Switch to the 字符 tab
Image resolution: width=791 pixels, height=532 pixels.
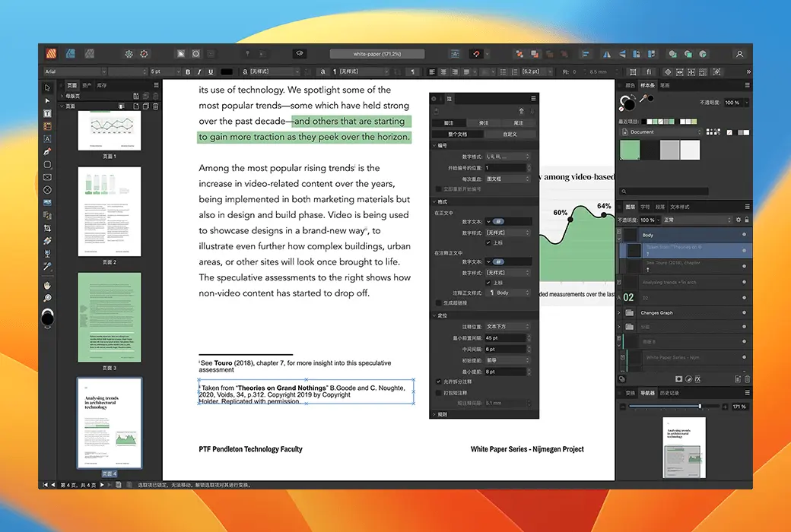645,207
